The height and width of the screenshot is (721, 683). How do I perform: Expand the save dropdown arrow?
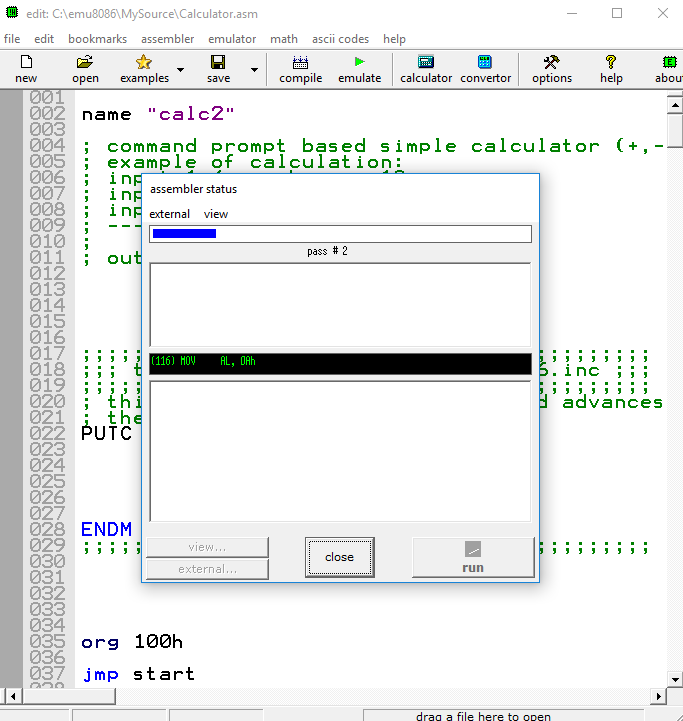(x=254, y=70)
